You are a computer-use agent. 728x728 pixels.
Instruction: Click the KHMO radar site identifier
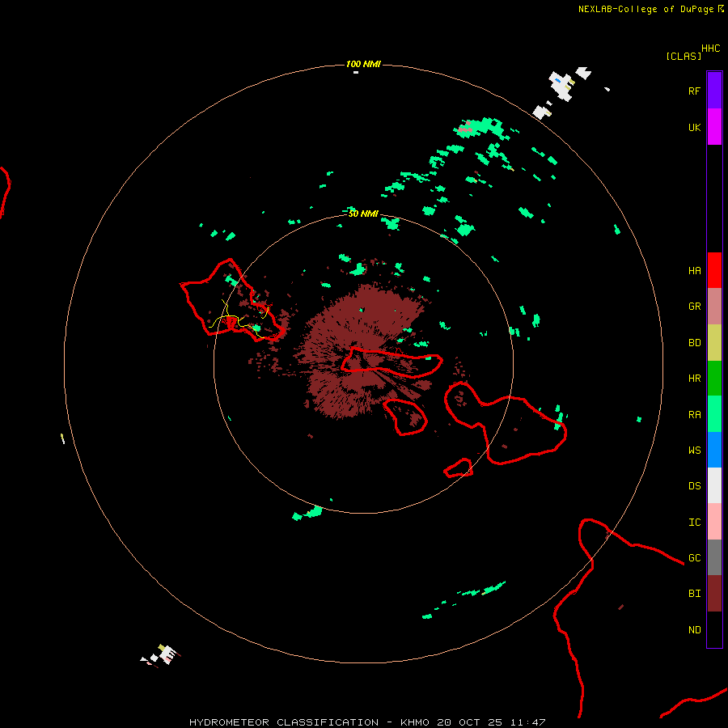click(415, 722)
